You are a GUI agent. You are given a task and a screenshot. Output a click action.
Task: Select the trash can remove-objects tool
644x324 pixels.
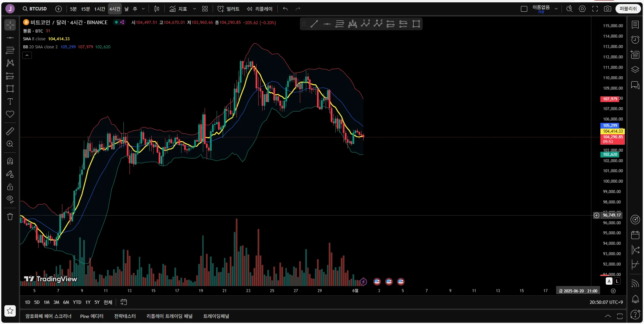[x=10, y=217]
